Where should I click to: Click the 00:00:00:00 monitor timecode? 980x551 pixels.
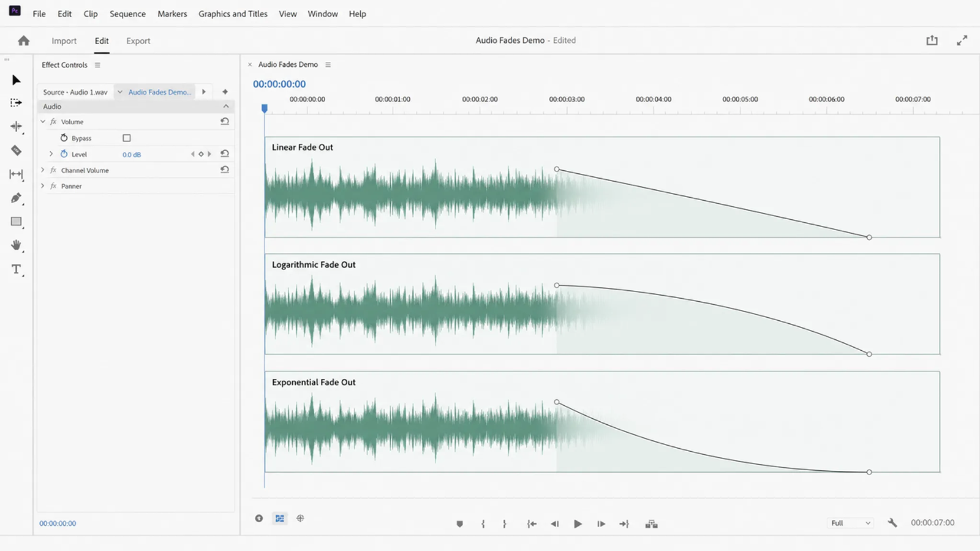tap(279, 84)
